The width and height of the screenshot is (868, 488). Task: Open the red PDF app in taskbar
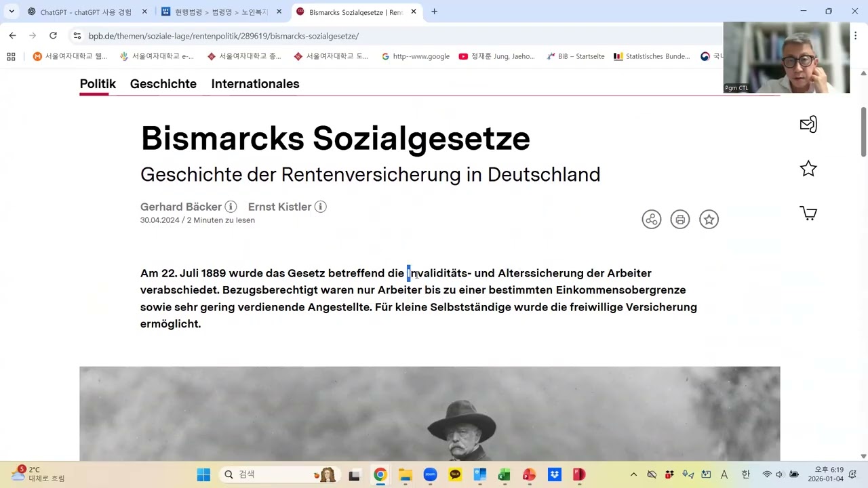click(579, 474)
